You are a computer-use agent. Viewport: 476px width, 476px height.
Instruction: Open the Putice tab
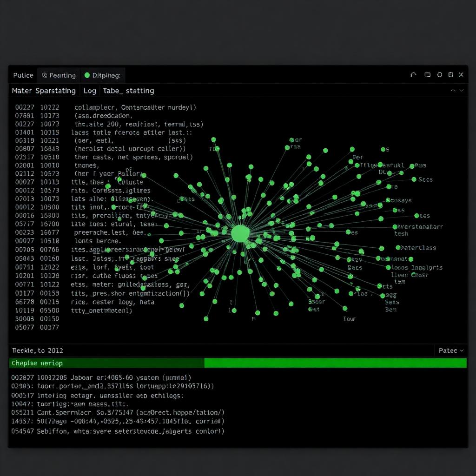click(23, 75)
